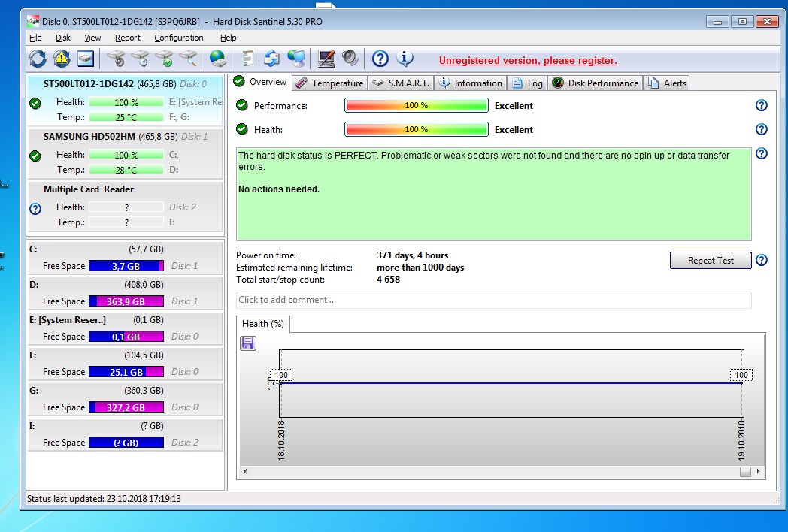This screenshot has width=788, height=532.
Task: Click the speaker sound icon in toolbar
Action: point(350,58)
